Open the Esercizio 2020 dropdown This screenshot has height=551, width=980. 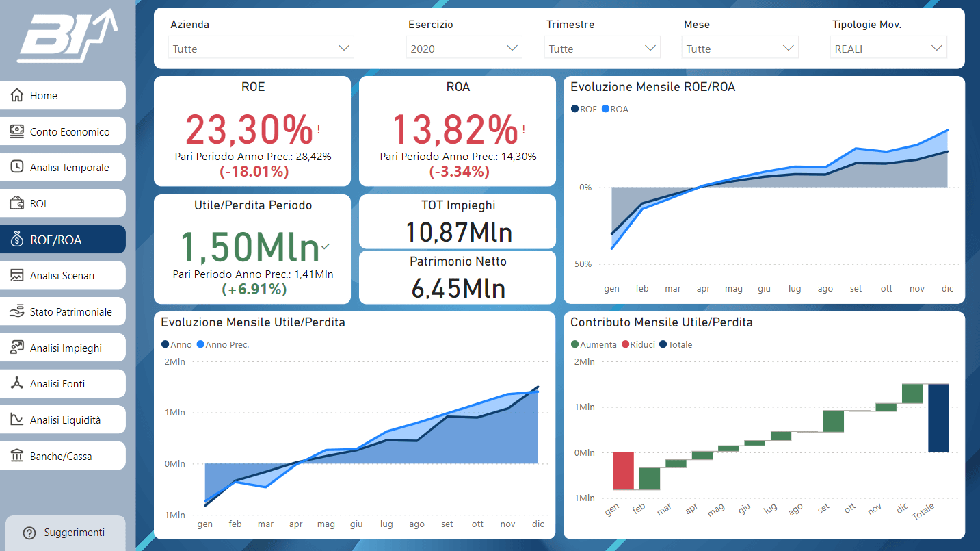click(464, 48)
